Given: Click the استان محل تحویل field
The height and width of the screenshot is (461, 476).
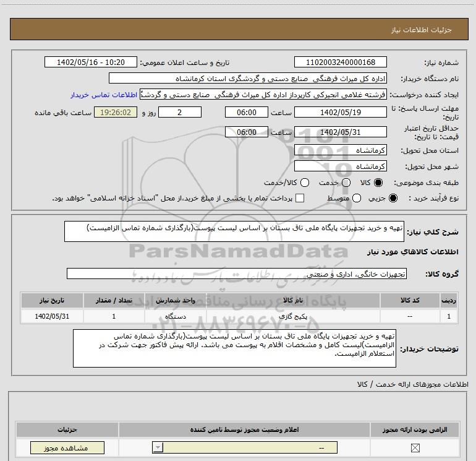Looking at the screenshot, I should [x=340, y=150].
